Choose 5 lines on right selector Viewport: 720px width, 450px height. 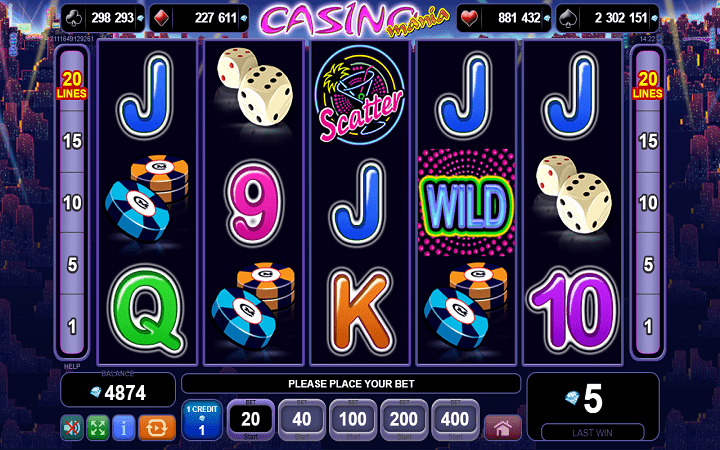[x=648, y=264]
